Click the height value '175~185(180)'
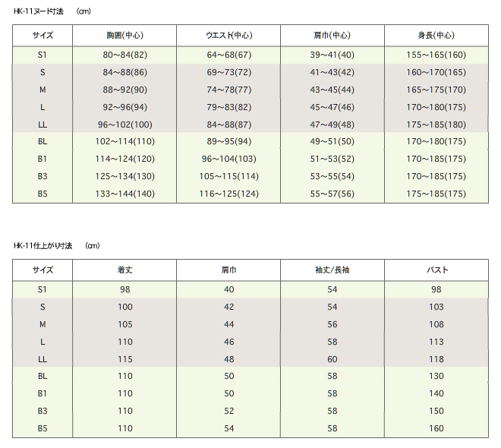Viewport: 501px width, 448px height. (436, 125)
